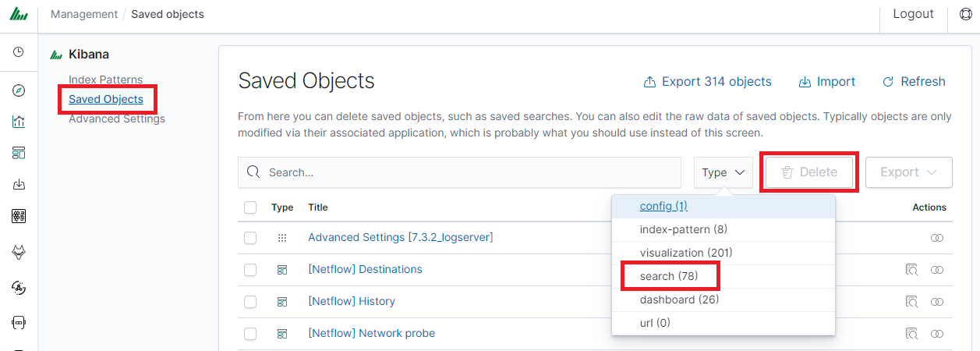Image resolution: width=980 pixels, height=351 pixels.
Task: Open Index Patterns in Kibana menu
Action: (105, 80)
